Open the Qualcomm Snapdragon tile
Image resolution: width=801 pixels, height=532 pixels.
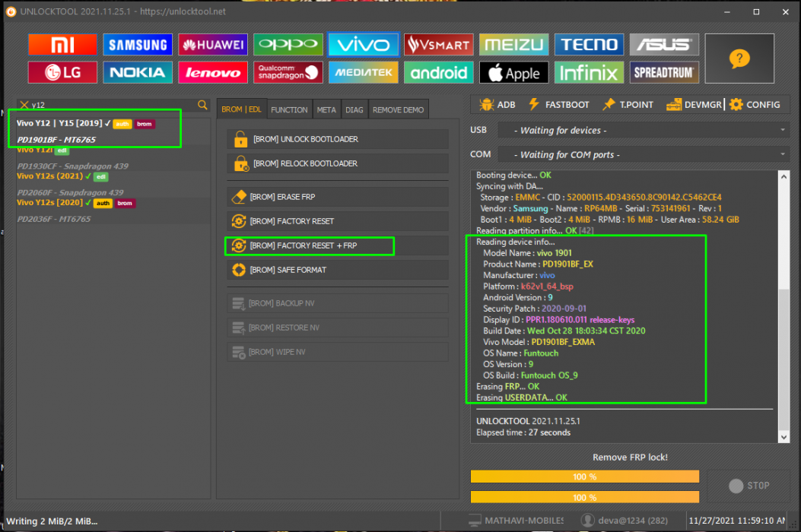click(x=288, y=72)
